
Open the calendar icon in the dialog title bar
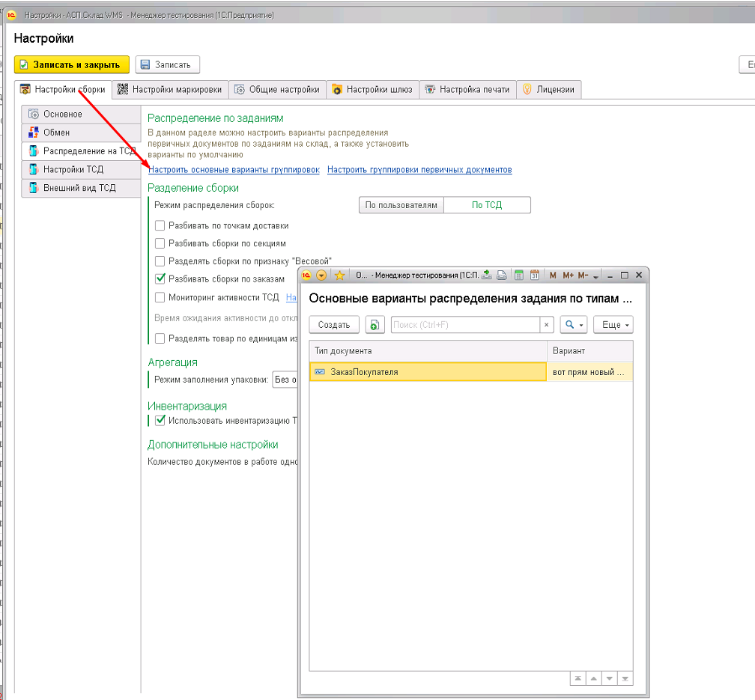535,276
